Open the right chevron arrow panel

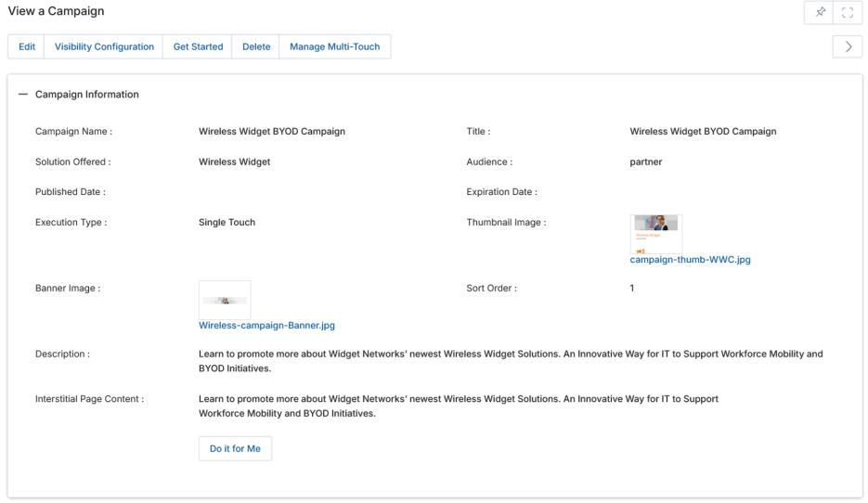(x=848, y=47)
